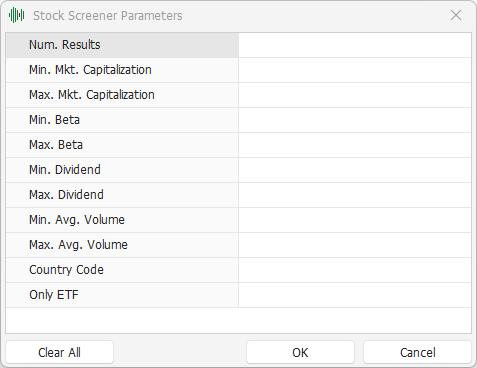Select the Country Code row label
477x368 pixels.
point(66,270)
